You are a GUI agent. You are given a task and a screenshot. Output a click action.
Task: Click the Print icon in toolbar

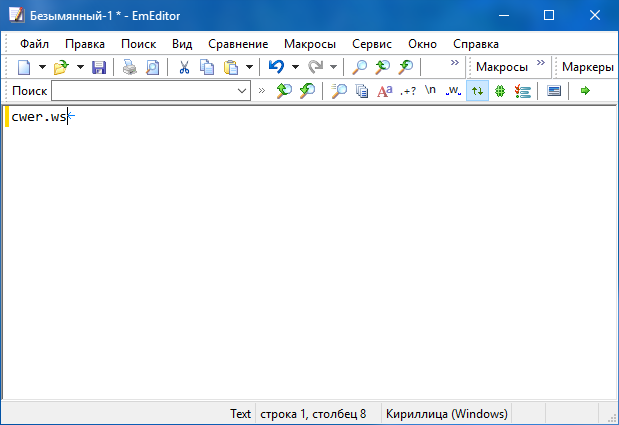click(129, 67)
